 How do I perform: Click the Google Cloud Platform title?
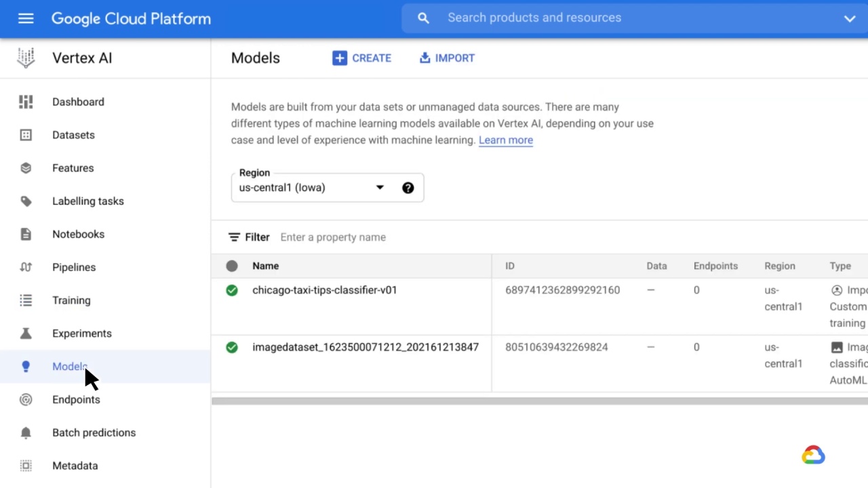pyautogui.click(x=131, y=19)
